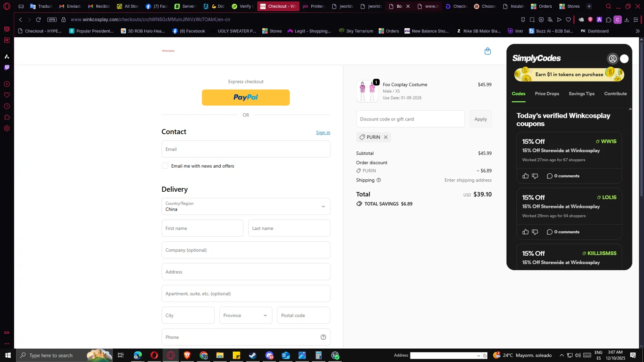Check Email me with news and offers
The image size is (644, 362).
(x=165, y=166)
